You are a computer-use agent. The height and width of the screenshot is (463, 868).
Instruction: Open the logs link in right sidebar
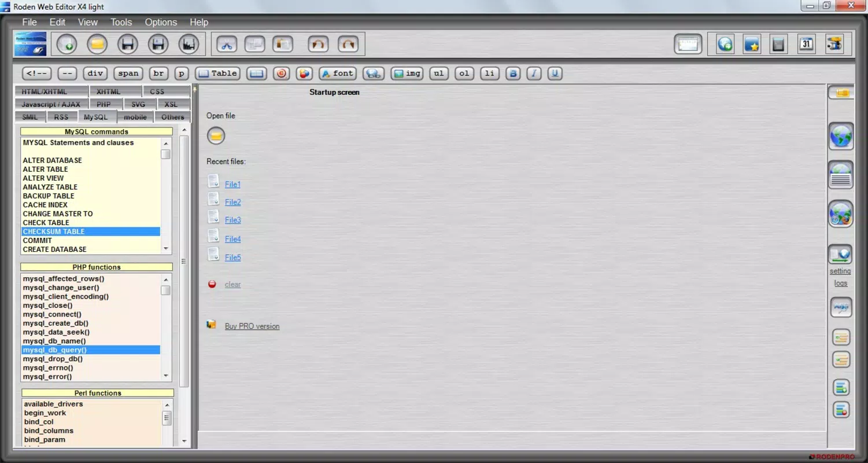coord(841,283)
